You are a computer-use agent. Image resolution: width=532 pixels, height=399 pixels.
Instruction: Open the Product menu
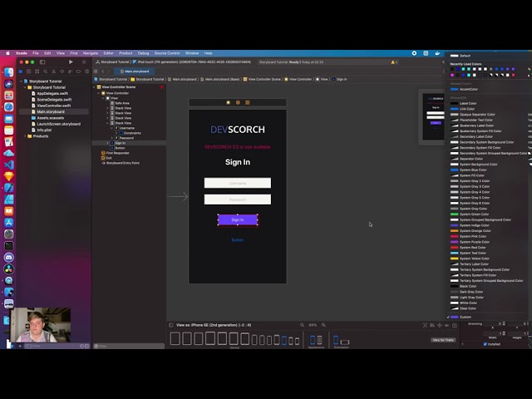pyautogui.click(x=126, y=53)
